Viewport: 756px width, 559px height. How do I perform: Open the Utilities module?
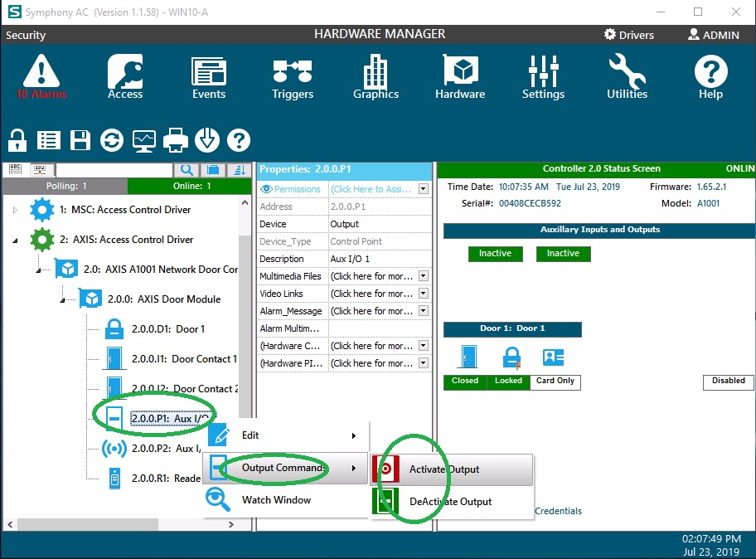click(627, 76)
